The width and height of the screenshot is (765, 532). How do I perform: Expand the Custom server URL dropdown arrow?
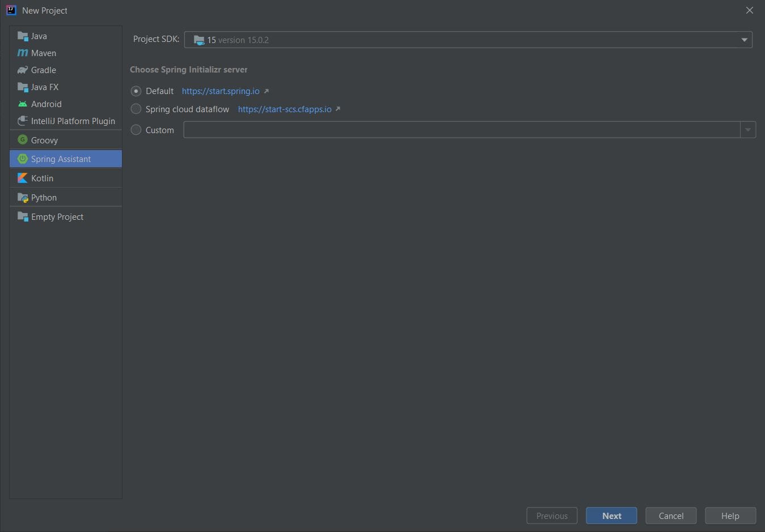748,130
